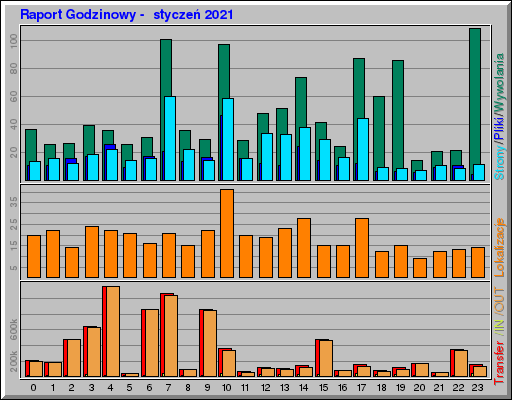Click the Wywolania legend label

[x=499, y=82]
